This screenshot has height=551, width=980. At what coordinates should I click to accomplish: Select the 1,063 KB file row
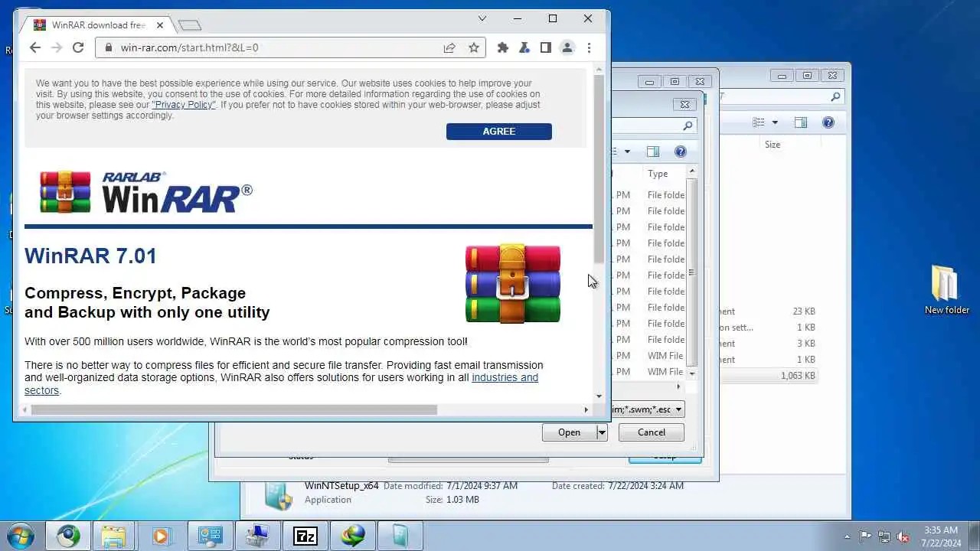click(769, 376)
